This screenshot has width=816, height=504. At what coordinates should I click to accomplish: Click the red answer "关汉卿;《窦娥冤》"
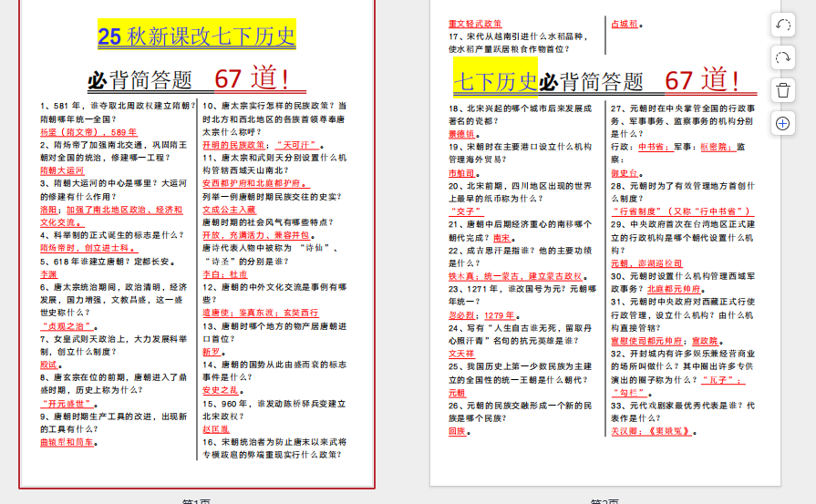(653, 431)
